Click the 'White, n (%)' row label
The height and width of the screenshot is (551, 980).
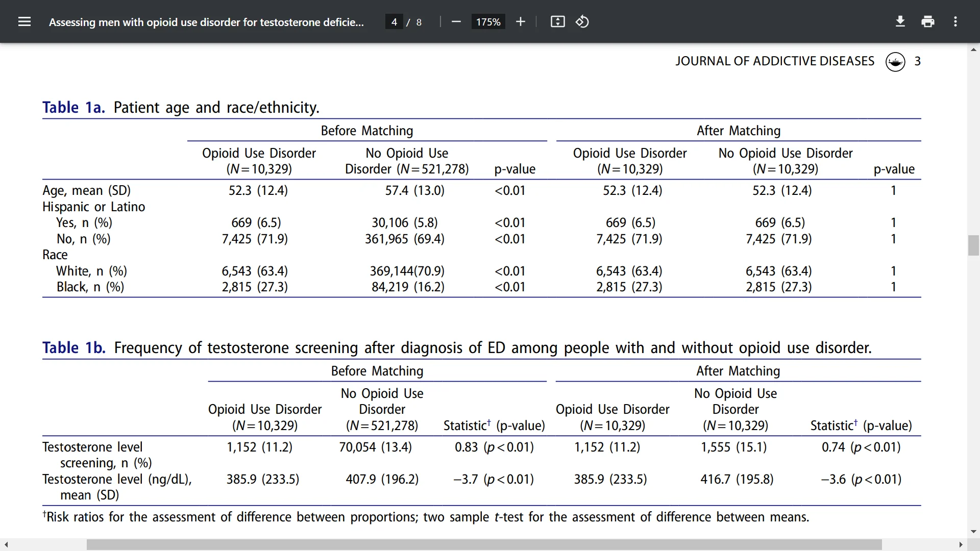(x=91, y=271)
